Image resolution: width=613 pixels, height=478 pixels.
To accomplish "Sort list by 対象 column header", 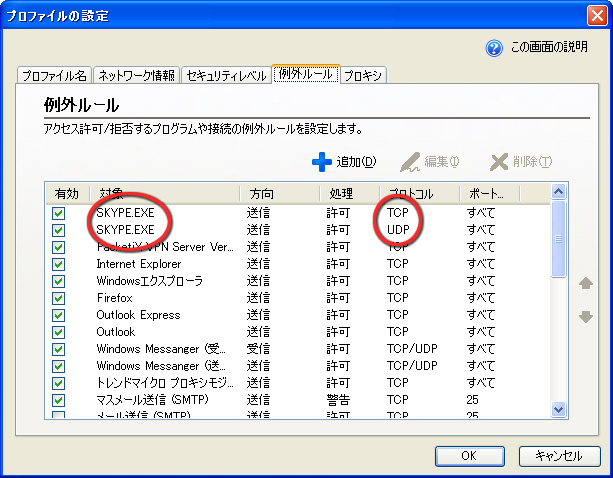I will coord(164,193).
